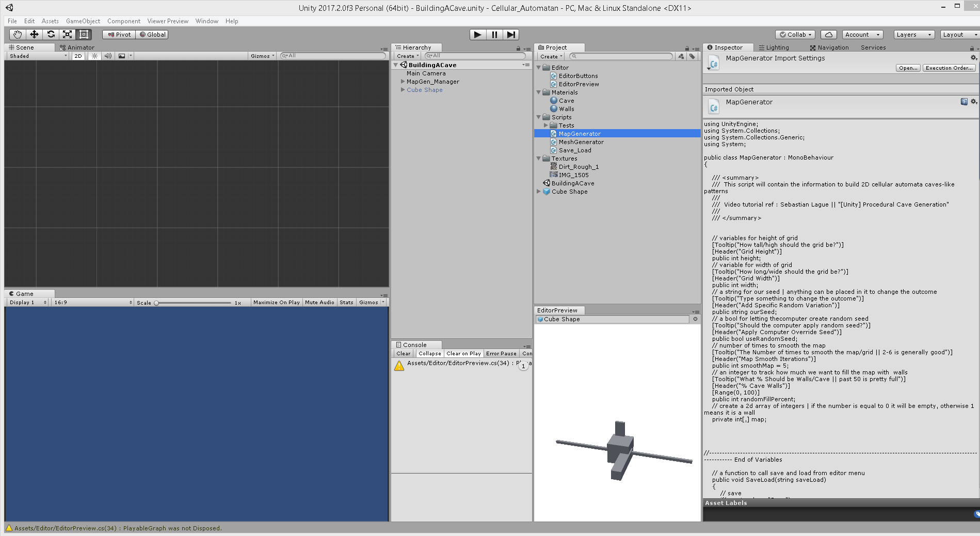Image resolution: width=980 pixels, height=536 pixels.
Task: Open the Collab button menu
Action: pyautogui.click(x=795, y=35)
